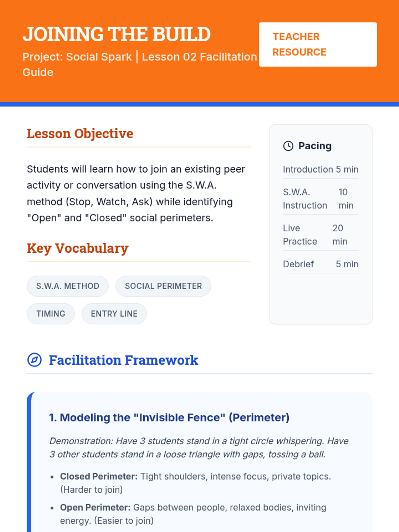
Task: Click the TIMING vocabulary chip
Action: point(51,314)
